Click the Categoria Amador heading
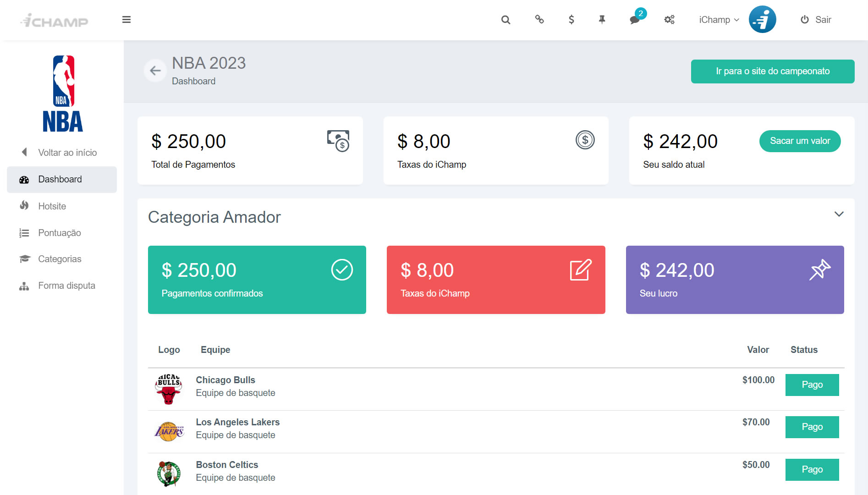 214,217
